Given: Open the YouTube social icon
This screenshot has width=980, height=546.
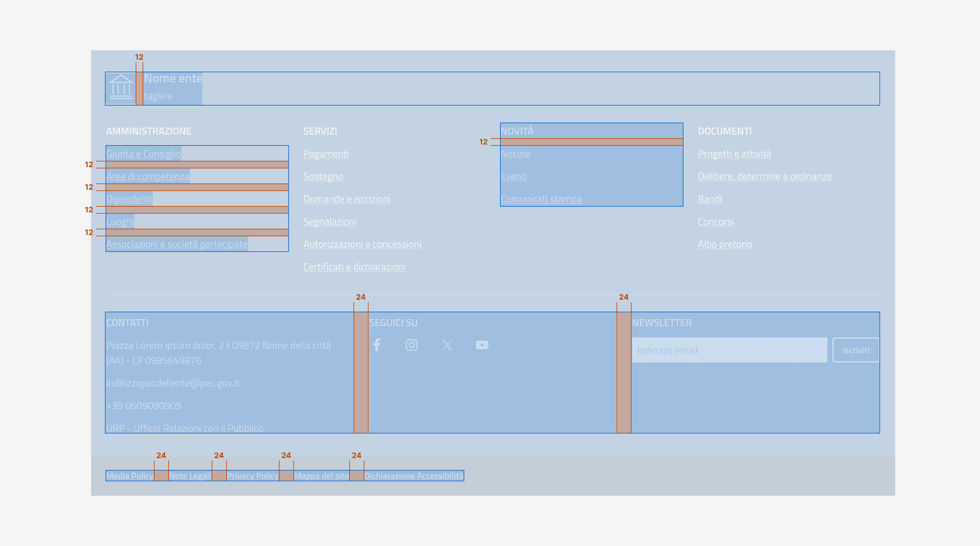Looking at the screenshot, I should click(482, 345).
